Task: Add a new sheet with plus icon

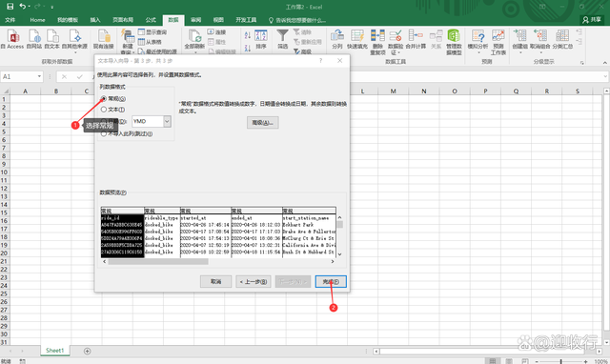Action: click(x=87, y=351)
